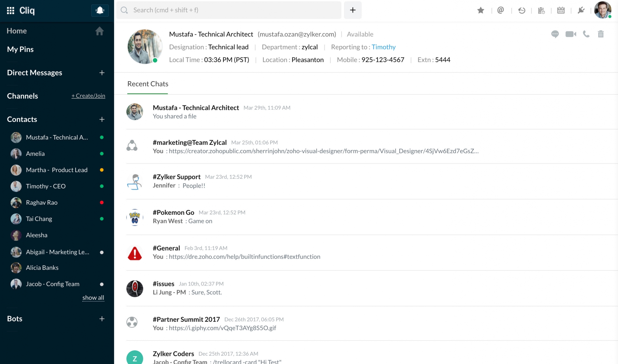Expand the Contacts list with the plus
The height and width of the screenshot is (364, 618).
point(102,119)
